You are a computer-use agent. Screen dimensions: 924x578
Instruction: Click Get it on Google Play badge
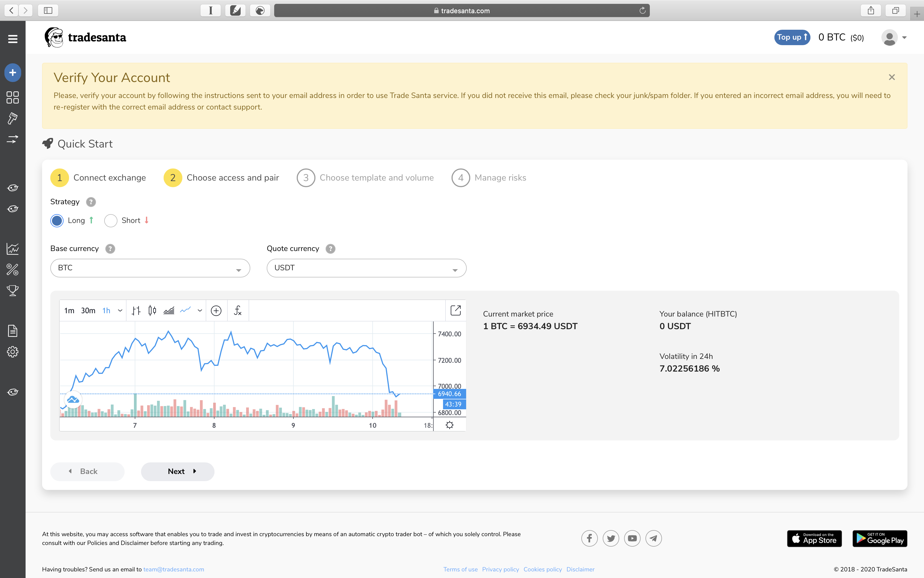point(880,539)
